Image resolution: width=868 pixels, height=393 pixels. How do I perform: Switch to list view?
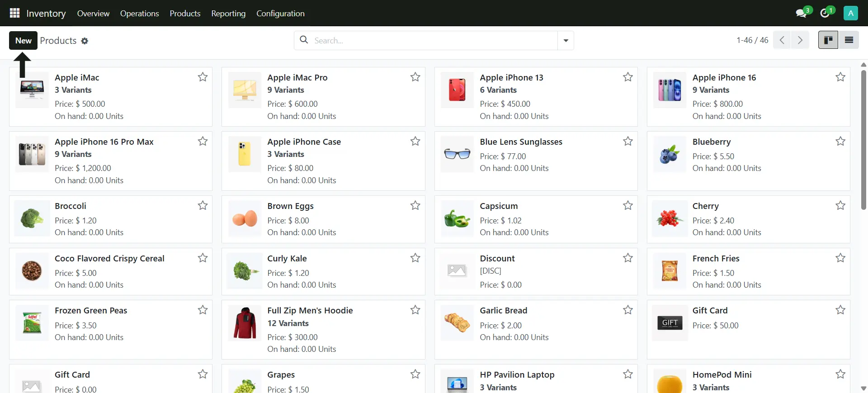click(849, 40)
